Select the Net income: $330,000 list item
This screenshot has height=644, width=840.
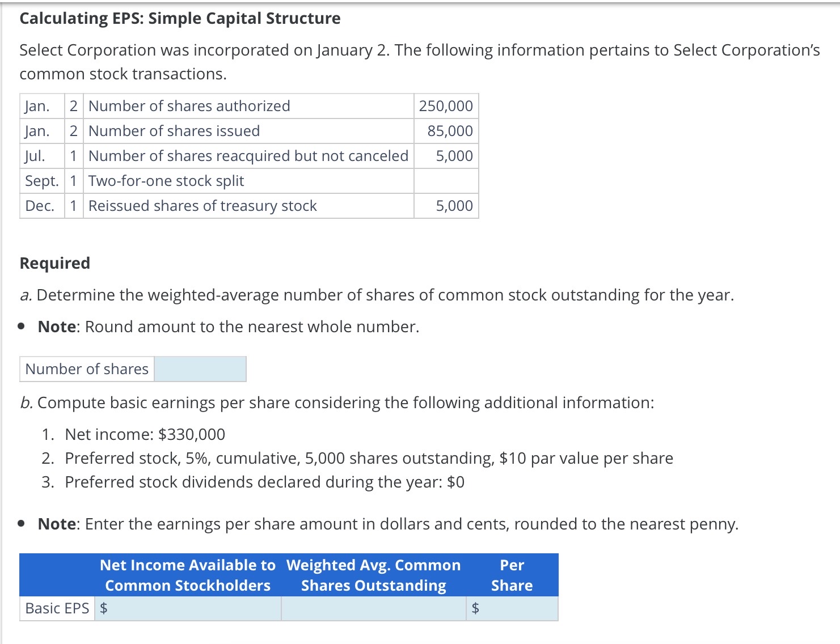[x=145, y=434]
